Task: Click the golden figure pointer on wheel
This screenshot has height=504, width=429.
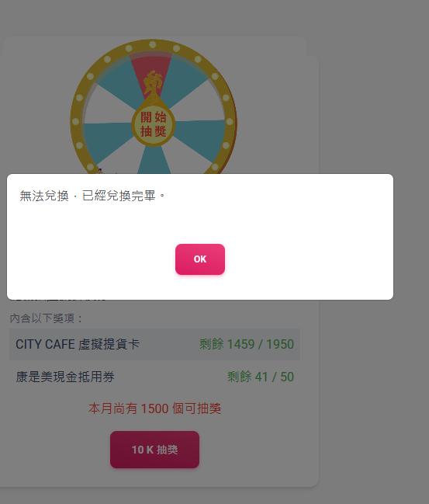Action: (153, 84)
